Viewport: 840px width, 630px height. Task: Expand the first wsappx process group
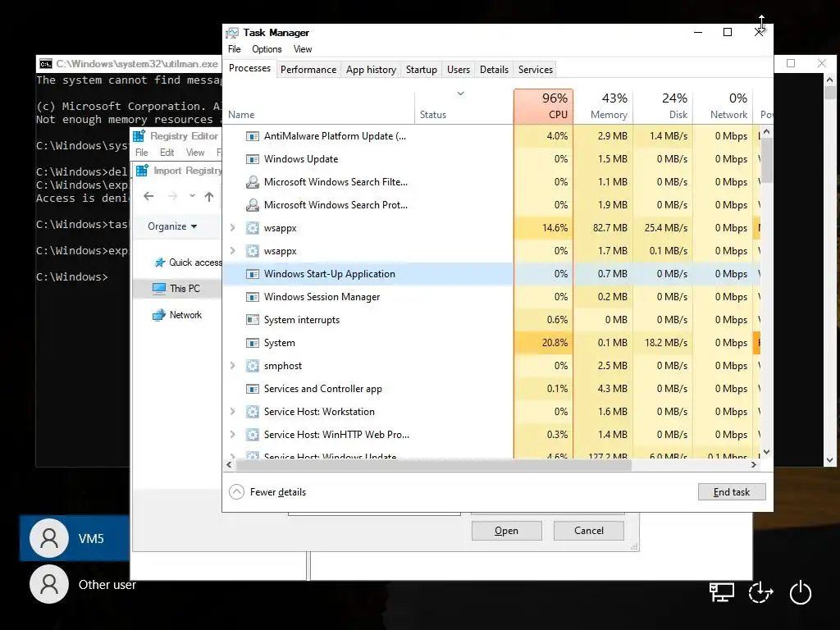(232, 228)
